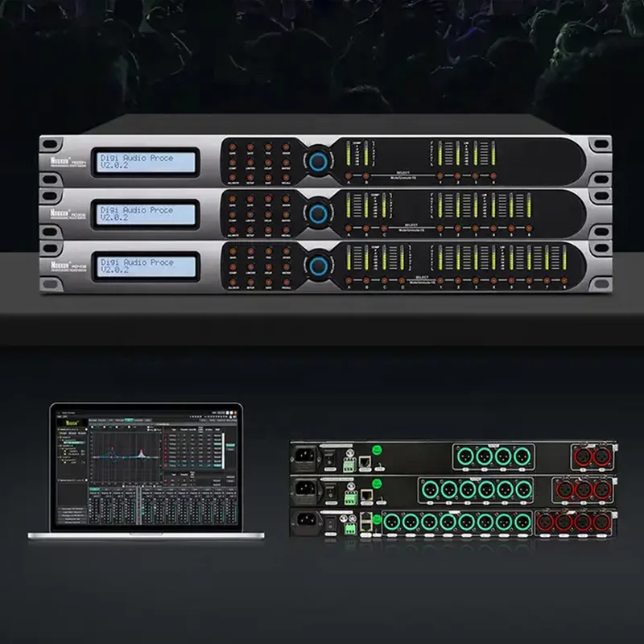The height and width of the screenshot is (644, 644).
Task: Select an adjacent tab in the software tab strip
Action: [x=138, y=419]
